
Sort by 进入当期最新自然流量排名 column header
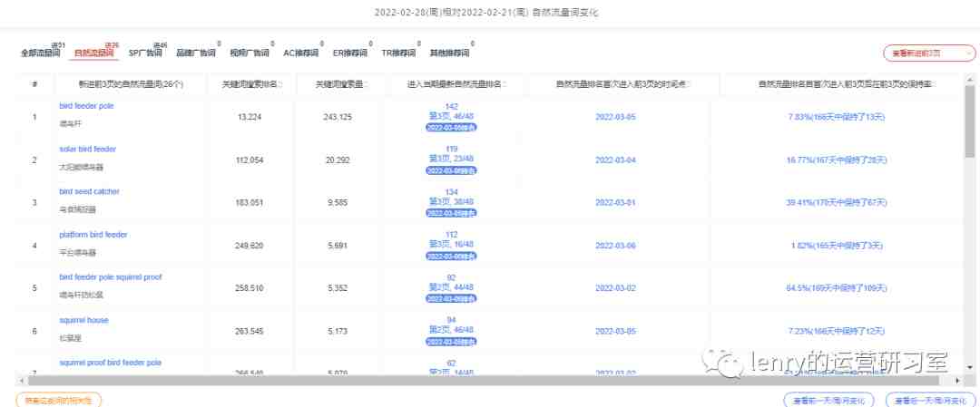(456, 83)
